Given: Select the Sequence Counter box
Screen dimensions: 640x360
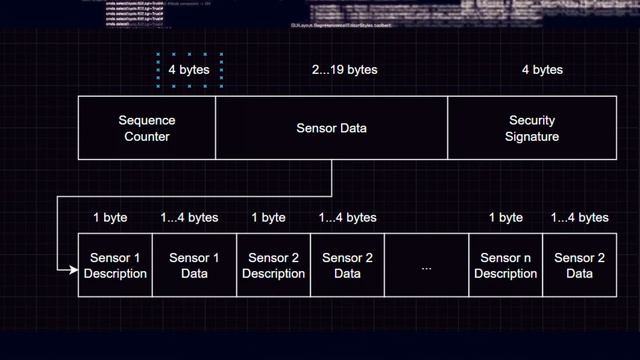Looking at the screenshot, I should click(x=147, y=128).
